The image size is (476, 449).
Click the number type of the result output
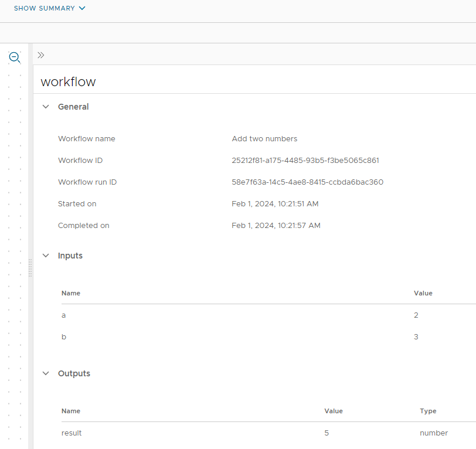point(434,433)
